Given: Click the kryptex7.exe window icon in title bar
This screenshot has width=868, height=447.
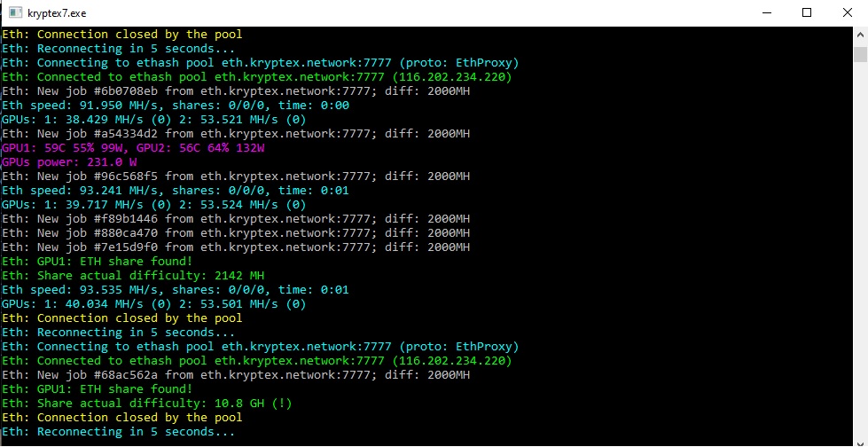Looking at the screenshot, I should point(15,12).
